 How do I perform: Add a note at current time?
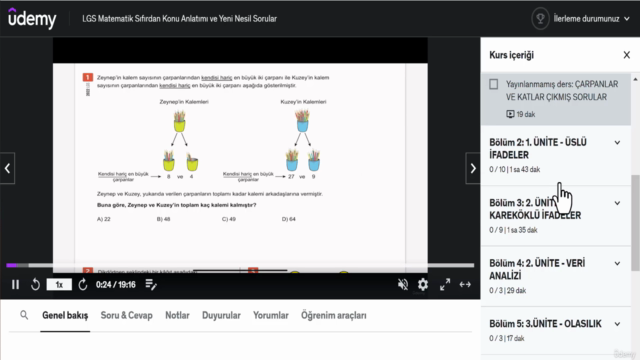point(151,284)
